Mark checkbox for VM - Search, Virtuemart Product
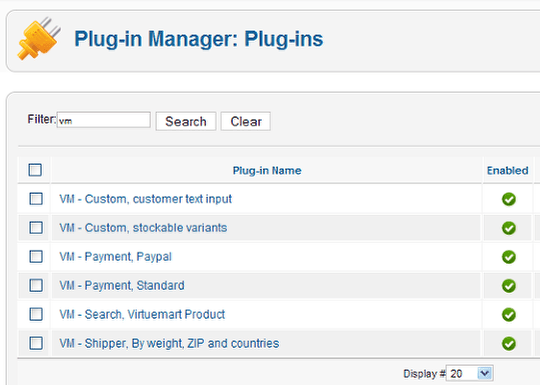Viewport: 540px width, 385px height. [36, 314]
